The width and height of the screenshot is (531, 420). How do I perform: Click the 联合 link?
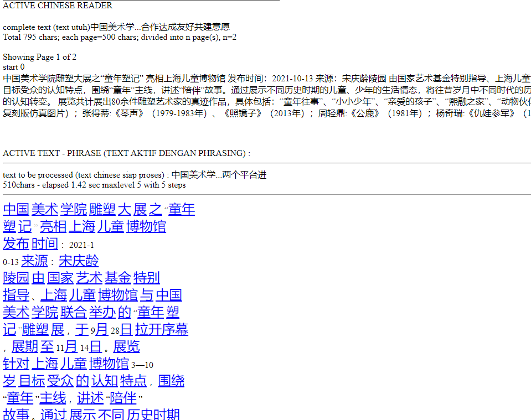[x=74, y=312]
